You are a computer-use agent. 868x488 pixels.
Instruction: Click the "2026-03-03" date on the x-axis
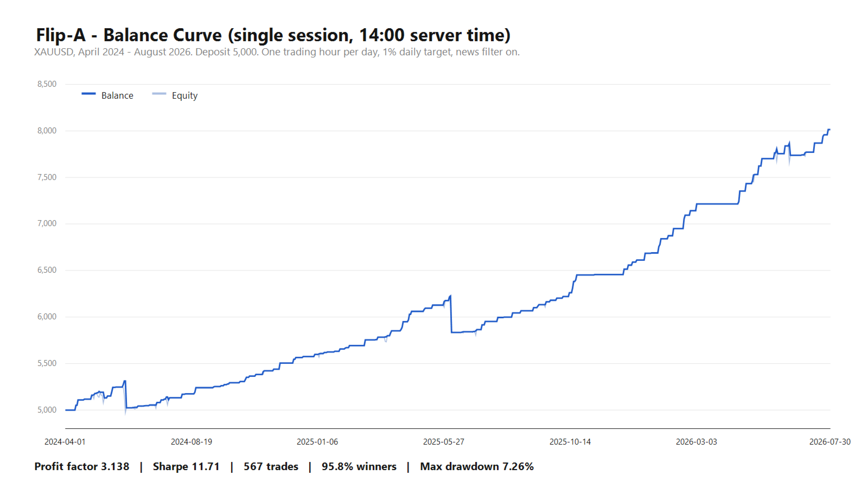coord(697,442)
